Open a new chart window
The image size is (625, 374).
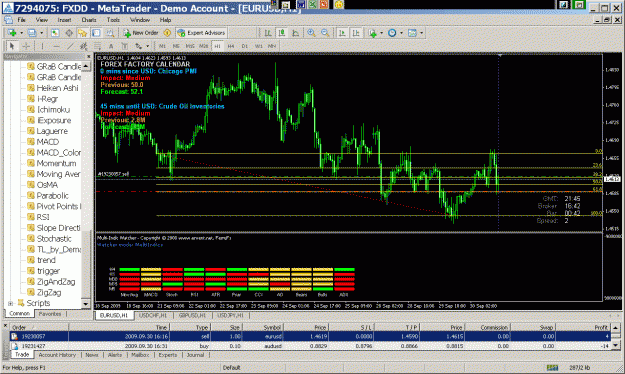click(x=12, y=33)
